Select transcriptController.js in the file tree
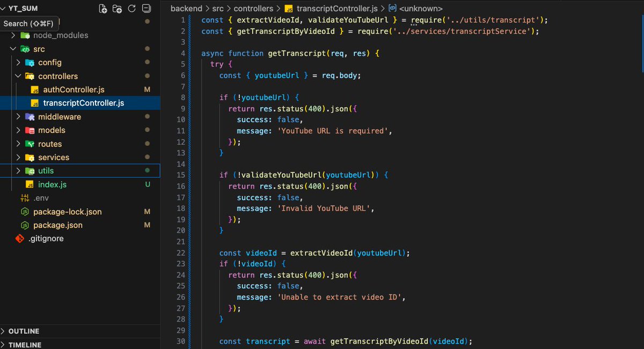This screenshot has height=349, width=644. point(83,103)
